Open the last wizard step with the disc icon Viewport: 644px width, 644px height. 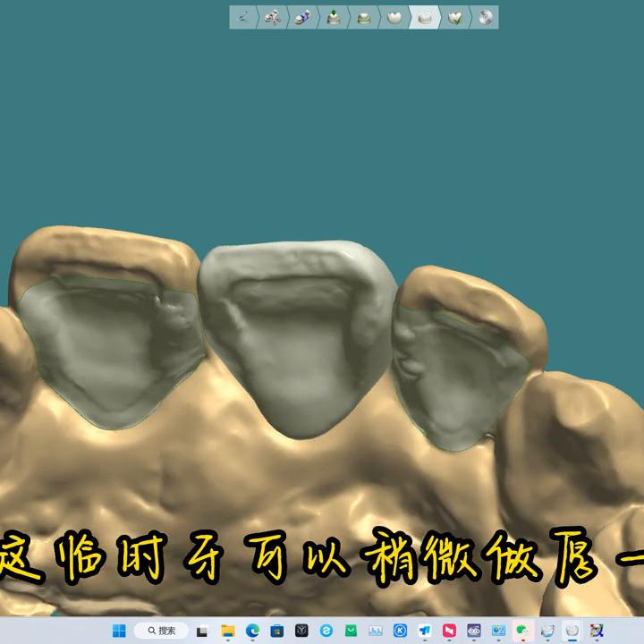[485, 17]
